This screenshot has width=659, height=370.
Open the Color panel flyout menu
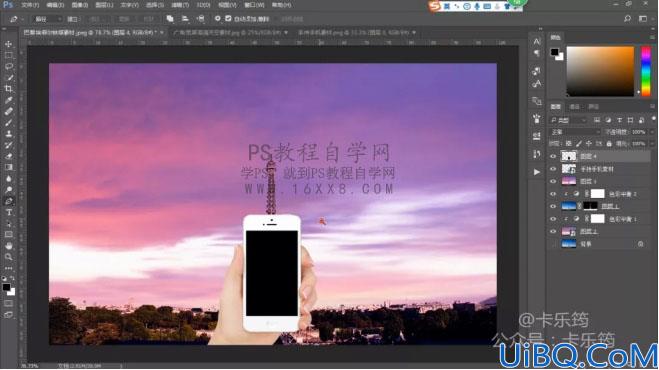point(652,37)
